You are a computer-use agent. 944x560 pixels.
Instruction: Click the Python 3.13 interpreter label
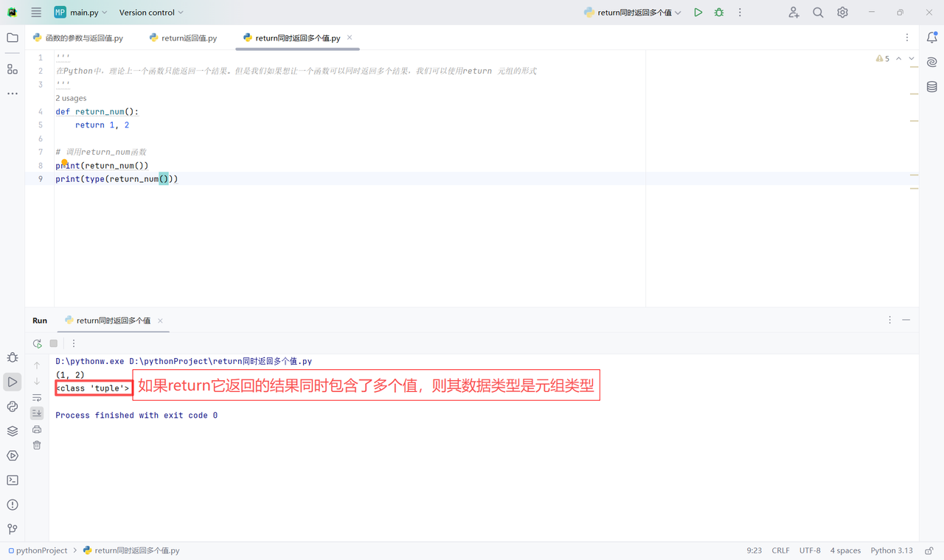pos(892,550)
